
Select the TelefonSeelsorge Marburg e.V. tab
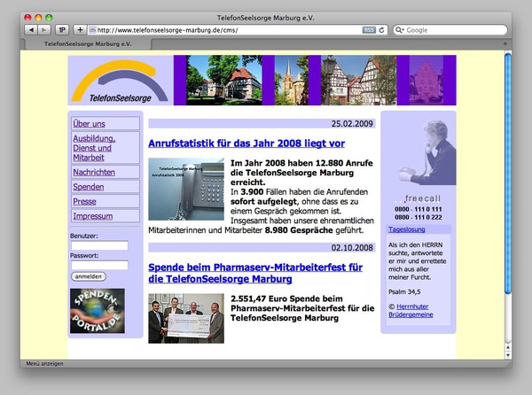[x=88, y=44]
